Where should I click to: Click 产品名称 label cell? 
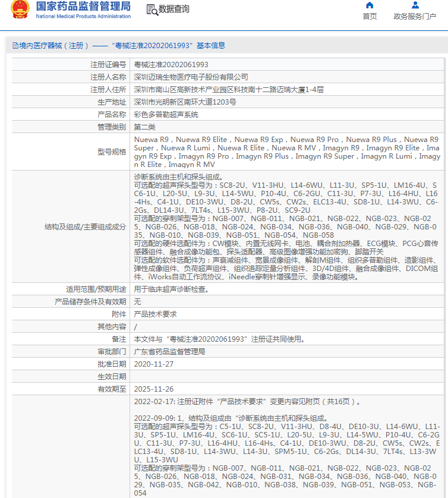(71, 115)
